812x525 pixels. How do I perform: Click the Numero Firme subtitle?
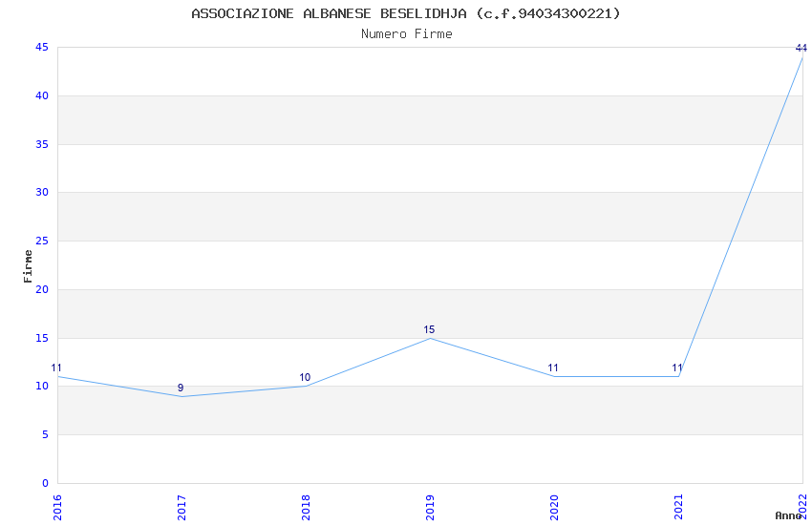[407, 34]
